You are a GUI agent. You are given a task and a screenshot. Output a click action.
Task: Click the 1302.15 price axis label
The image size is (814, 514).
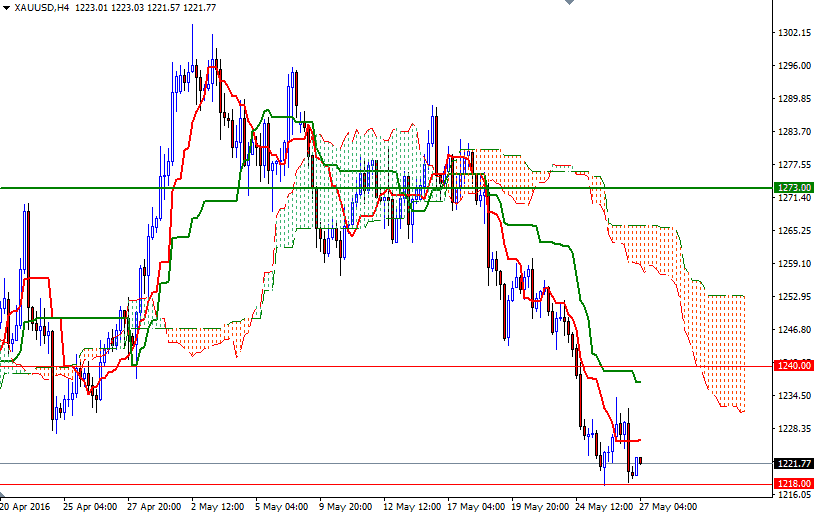pos(794,33)
